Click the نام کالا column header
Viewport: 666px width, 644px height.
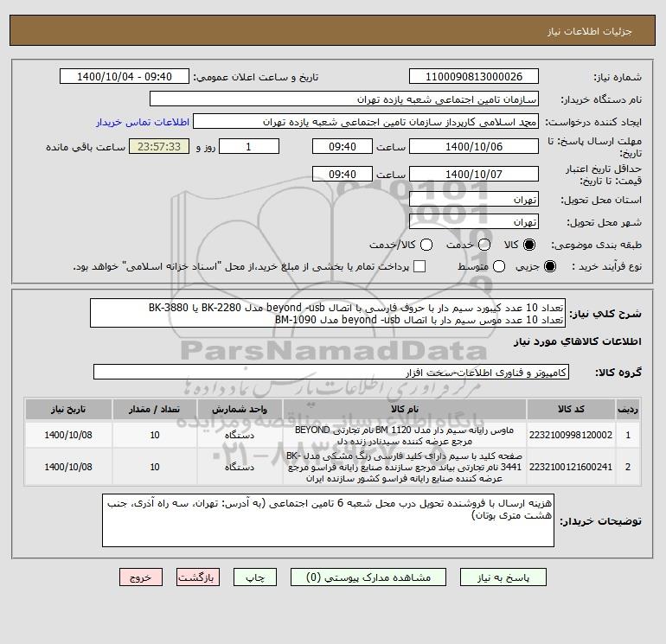coord(405,409)
